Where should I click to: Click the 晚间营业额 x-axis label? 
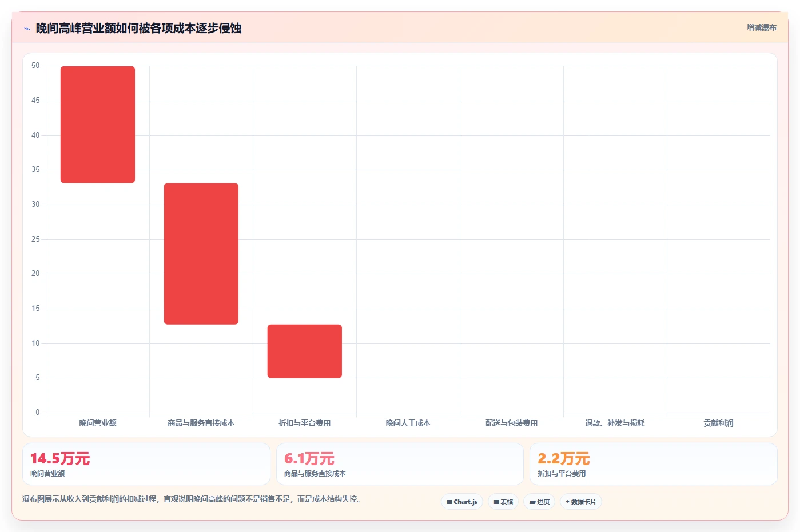pyautogui.click(x=98, y=423)
